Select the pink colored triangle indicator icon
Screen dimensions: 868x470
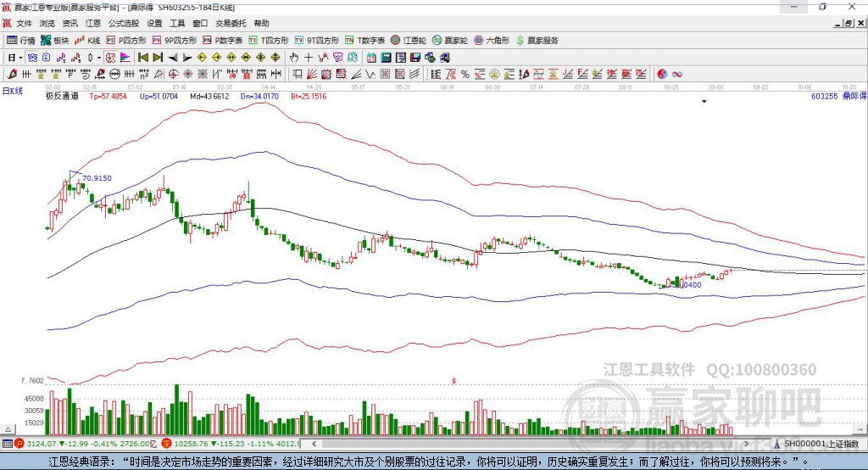pos(125,58)
